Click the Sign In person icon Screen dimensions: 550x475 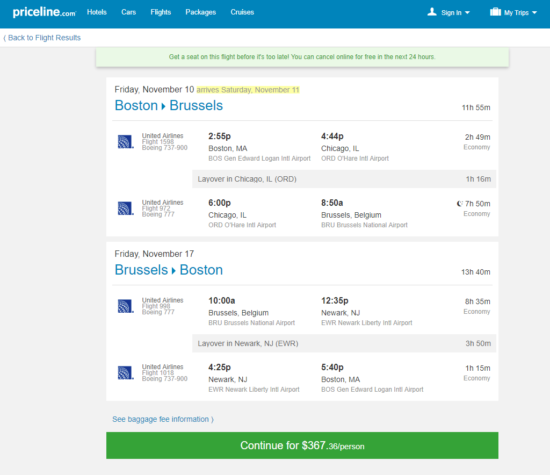pyautogui.click(x=432, y=12)
